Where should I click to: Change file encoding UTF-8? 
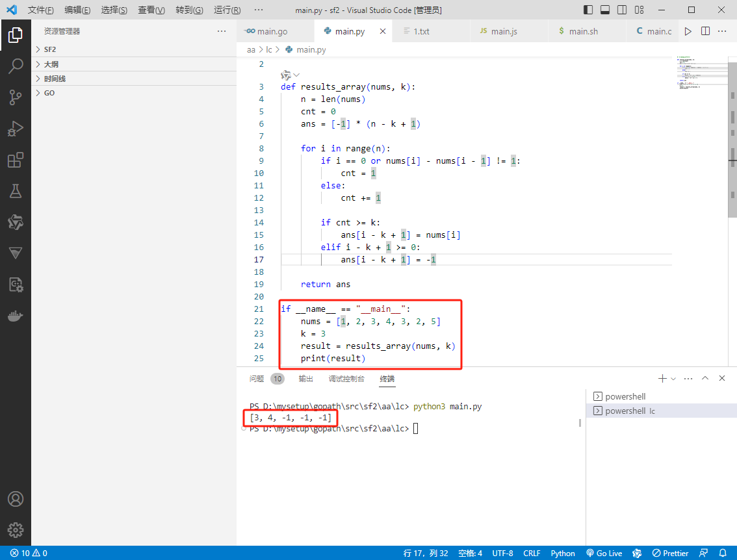pyautogui.click(x=502, y=553)
